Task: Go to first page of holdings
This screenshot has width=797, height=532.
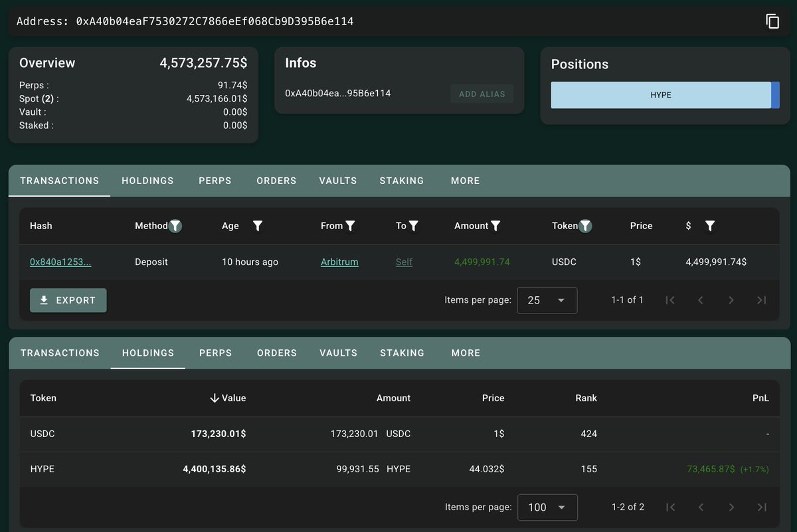Action: point(671,507)
